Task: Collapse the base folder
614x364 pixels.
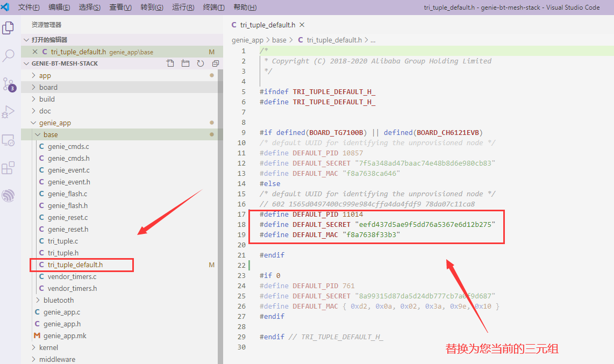Action: coord(38,134)
